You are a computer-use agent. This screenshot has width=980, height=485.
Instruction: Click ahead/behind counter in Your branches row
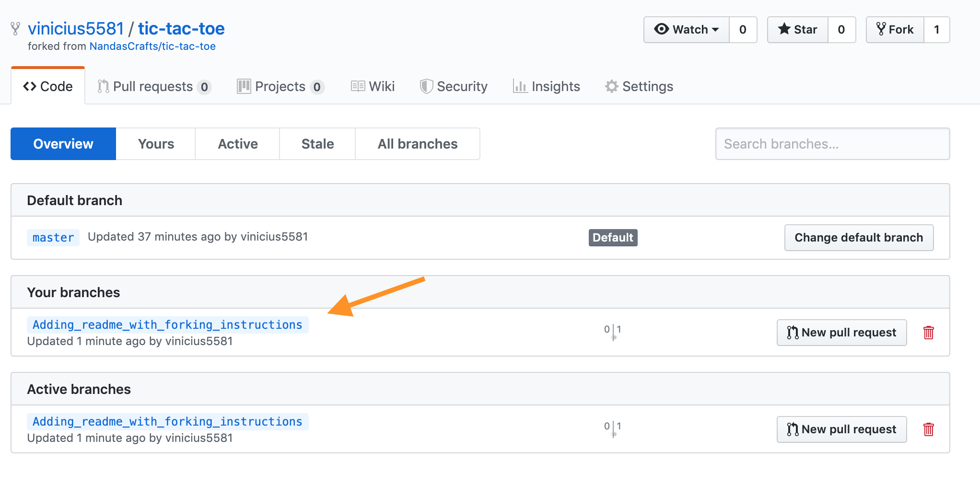click(x=613, y=332)
